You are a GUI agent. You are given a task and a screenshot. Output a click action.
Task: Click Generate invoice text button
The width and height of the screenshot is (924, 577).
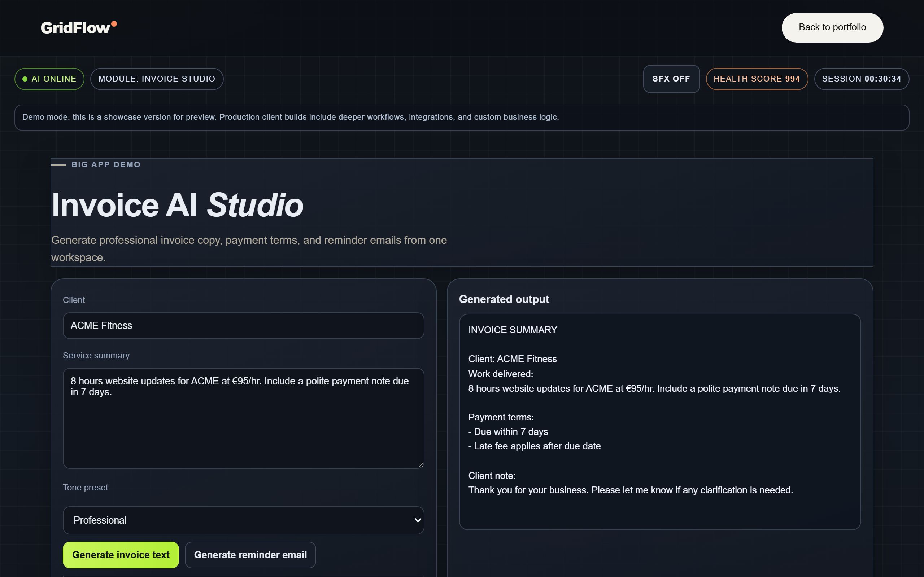(x=121, y=555)
